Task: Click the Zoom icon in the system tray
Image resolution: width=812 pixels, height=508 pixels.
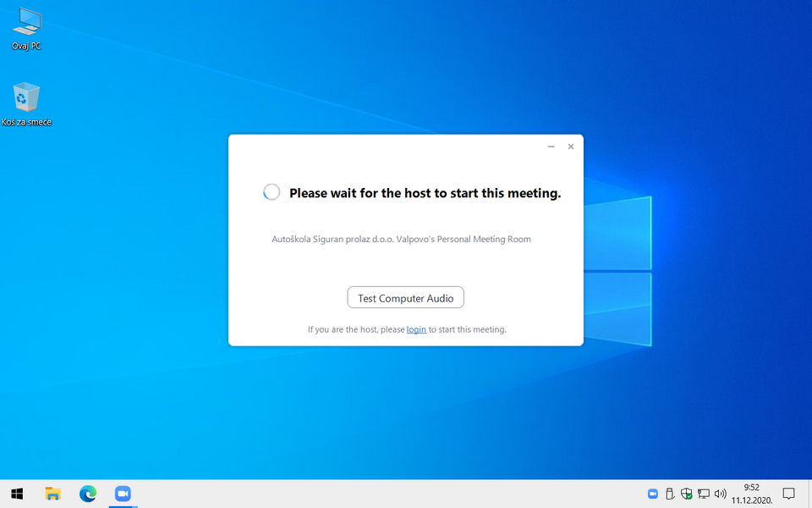Action: click(x=652, y=494)
